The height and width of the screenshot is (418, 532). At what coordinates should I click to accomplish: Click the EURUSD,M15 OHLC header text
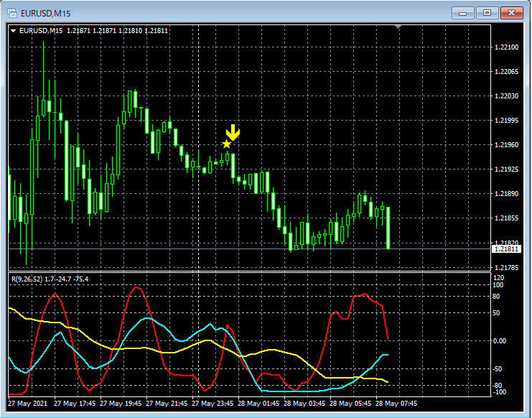point(93,31)
